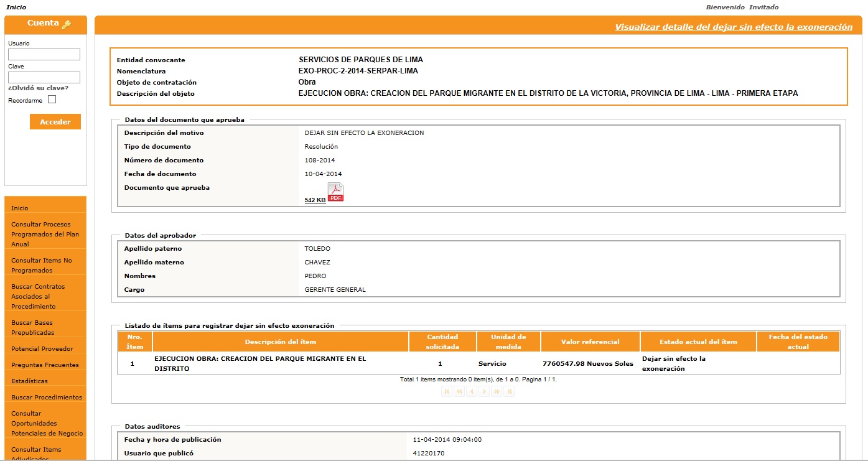Go to the next page of items
Viewport: 868px width, 461px height.
click(484, 391)
